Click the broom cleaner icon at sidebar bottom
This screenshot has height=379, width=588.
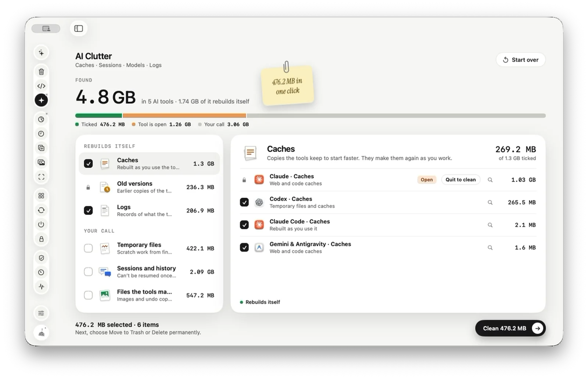click(41, 333)
